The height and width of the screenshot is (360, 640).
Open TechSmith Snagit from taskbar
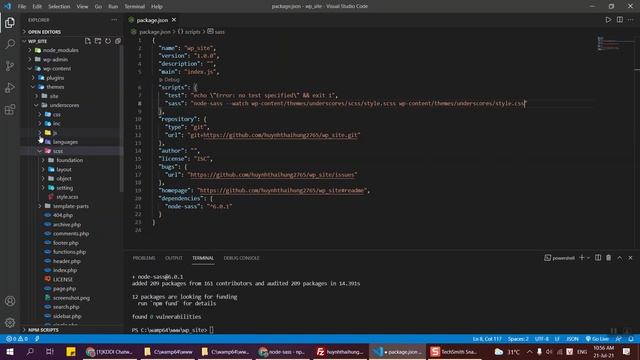454,351
